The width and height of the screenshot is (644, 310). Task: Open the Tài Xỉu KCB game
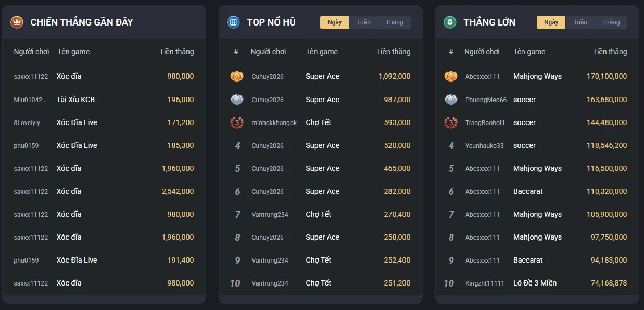[x=75, y=100]
